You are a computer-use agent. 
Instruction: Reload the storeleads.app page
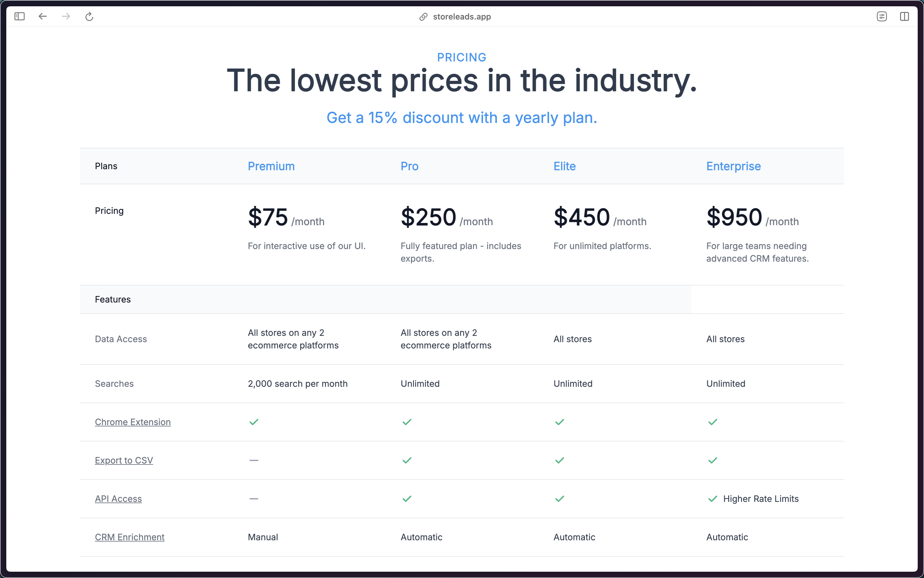[x=89, y=16]
